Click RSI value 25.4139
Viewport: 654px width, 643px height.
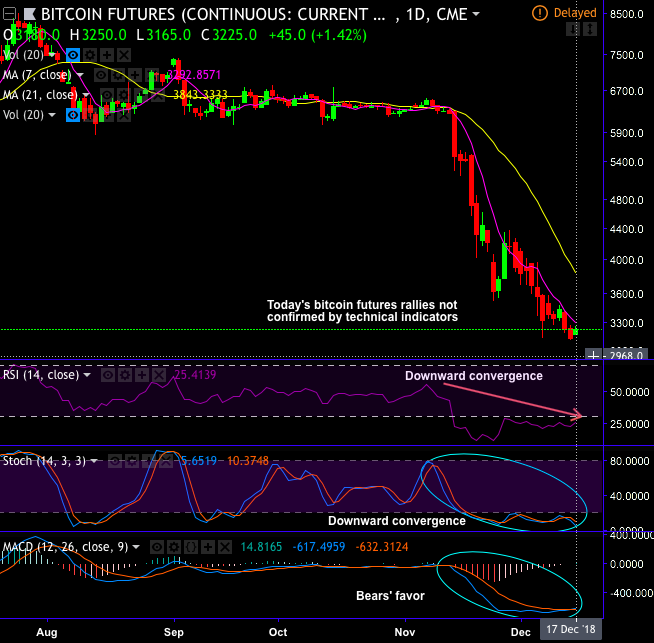pos(195,375)
